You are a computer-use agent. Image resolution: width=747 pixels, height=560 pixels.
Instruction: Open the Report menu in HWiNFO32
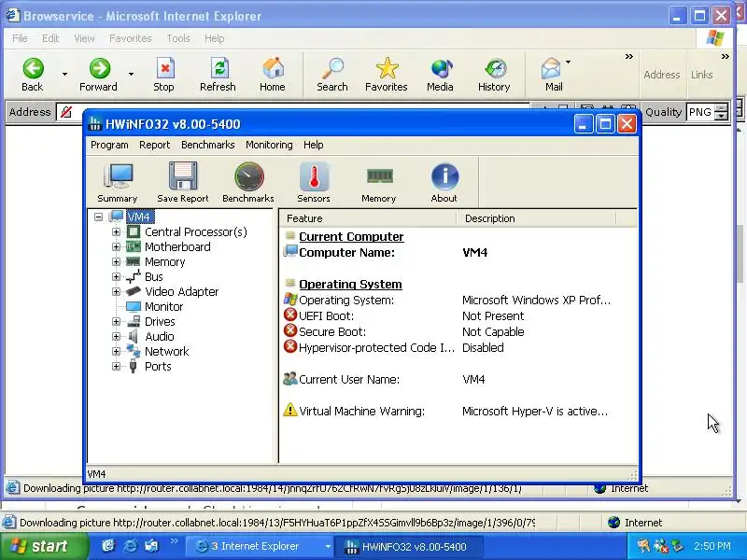click(x=154, y=145)
